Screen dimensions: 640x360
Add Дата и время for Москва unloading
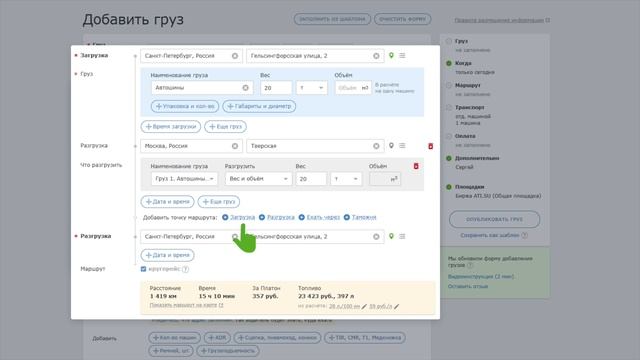pyautogui.click(x=167, y=202)
